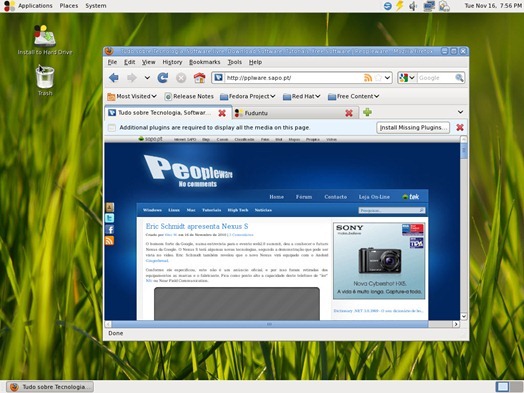Image resolution: width=524 pixels, height=393 pixels.
Task: Go back with the blue back arrow
Action: point(114,78)
